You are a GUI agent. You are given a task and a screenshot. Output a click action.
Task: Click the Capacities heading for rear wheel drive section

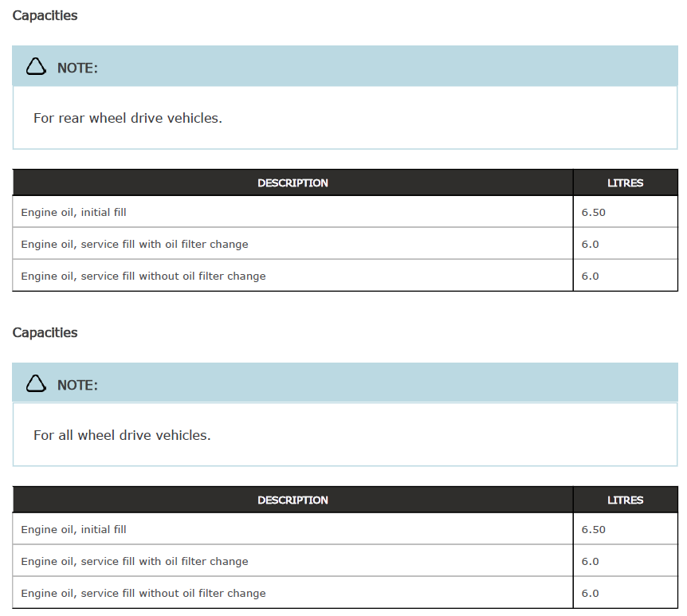(x=45, y=15)
